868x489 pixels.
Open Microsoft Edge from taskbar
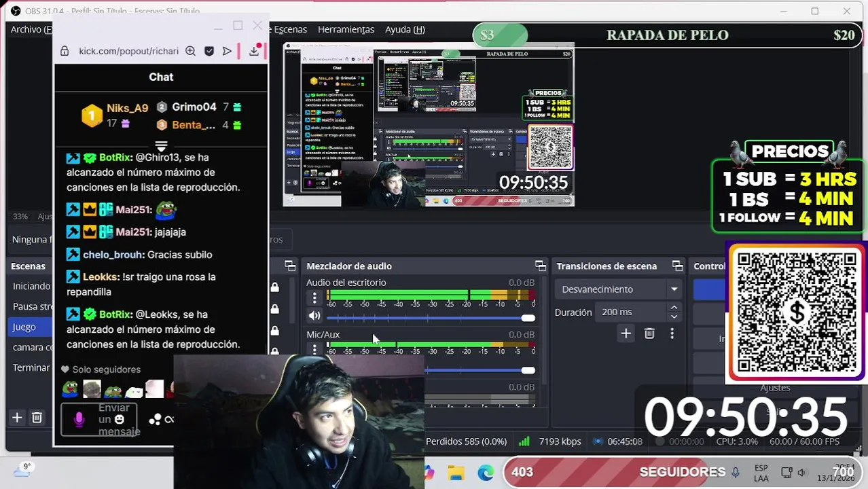(x=486, y=473)
